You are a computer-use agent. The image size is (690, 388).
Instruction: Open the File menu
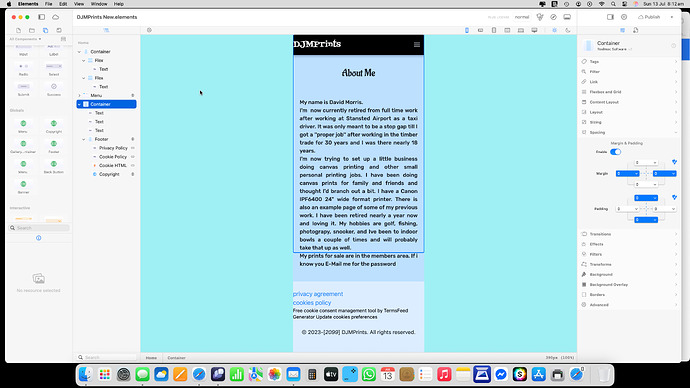click(x=48, y=4)
